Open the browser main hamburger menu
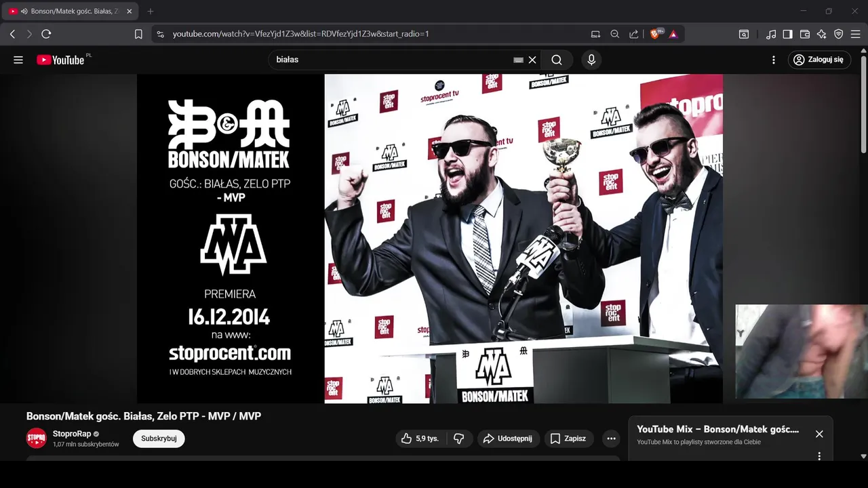 pos(855,34)
